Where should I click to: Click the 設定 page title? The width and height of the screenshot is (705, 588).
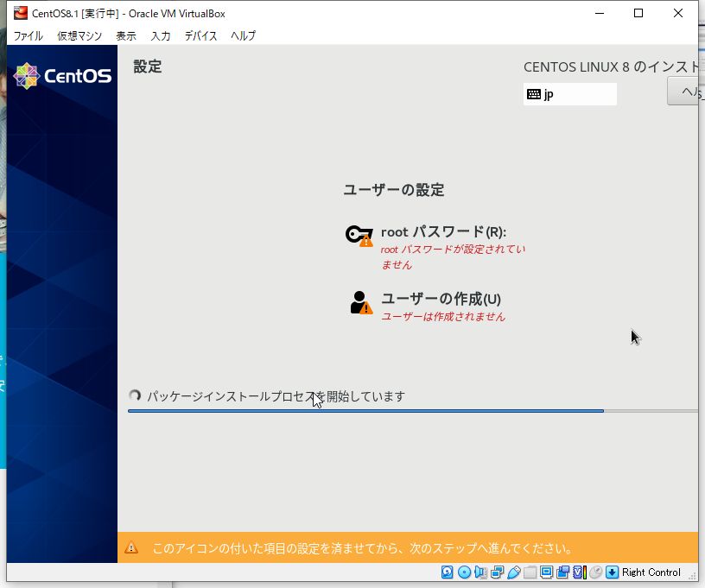(x=148, y=66)
